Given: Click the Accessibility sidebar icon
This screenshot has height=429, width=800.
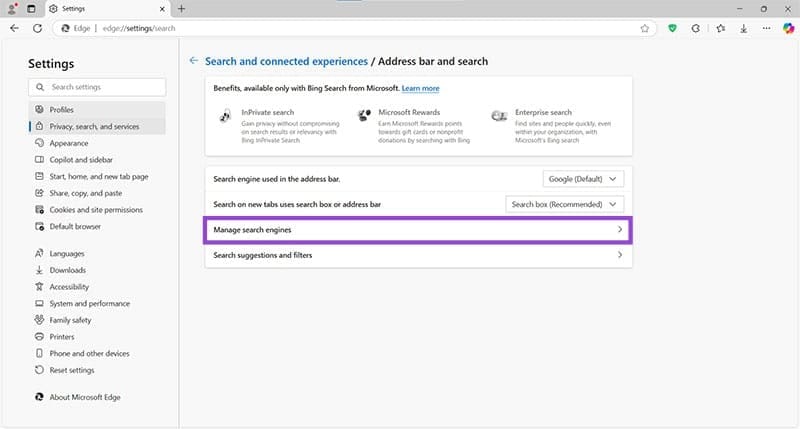Looking at the screenshot, I should click(x=39, y=287).
